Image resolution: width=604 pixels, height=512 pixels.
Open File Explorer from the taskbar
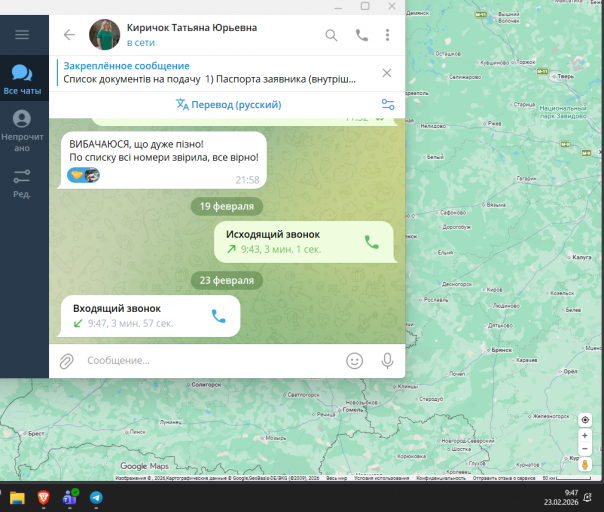point(17,498)
